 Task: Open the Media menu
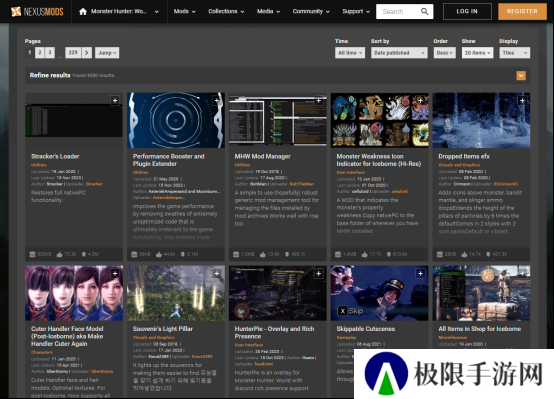click(x=269, y=11)
